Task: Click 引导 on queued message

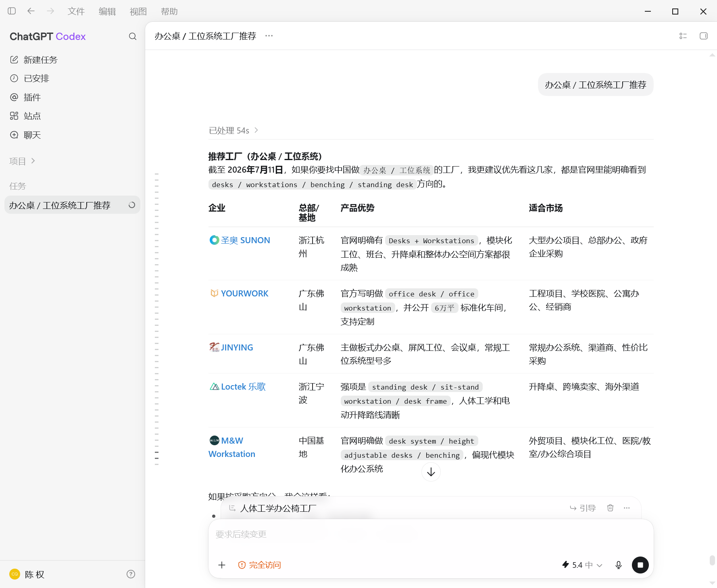Action: pyautogui.click(x=583, y=508)
